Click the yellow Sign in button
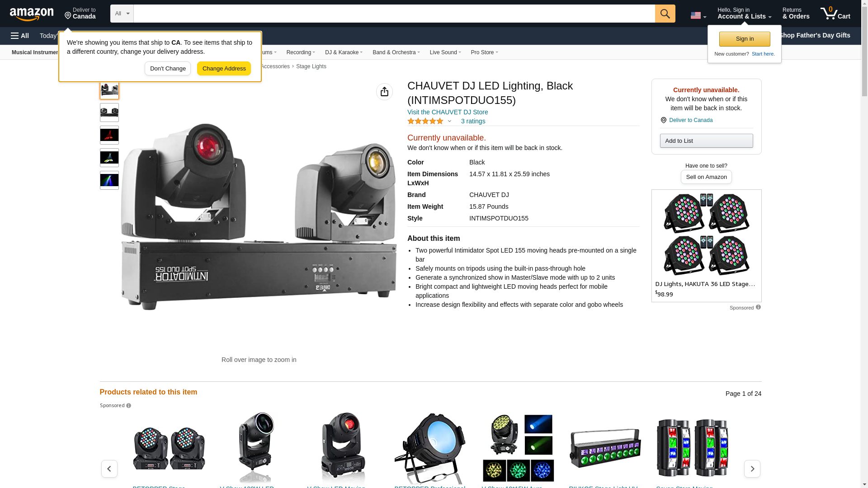Image resolution: width=868 pixels, height=488 pixels. pos(744,39)
